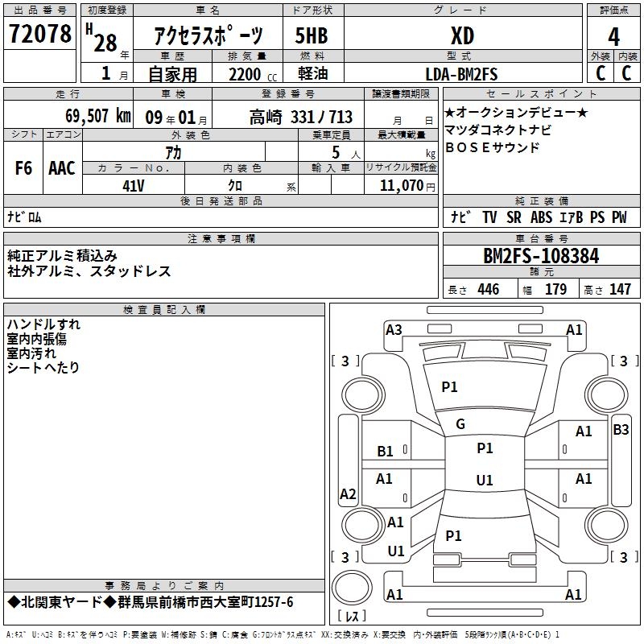Select length value 446

point(489,289)
